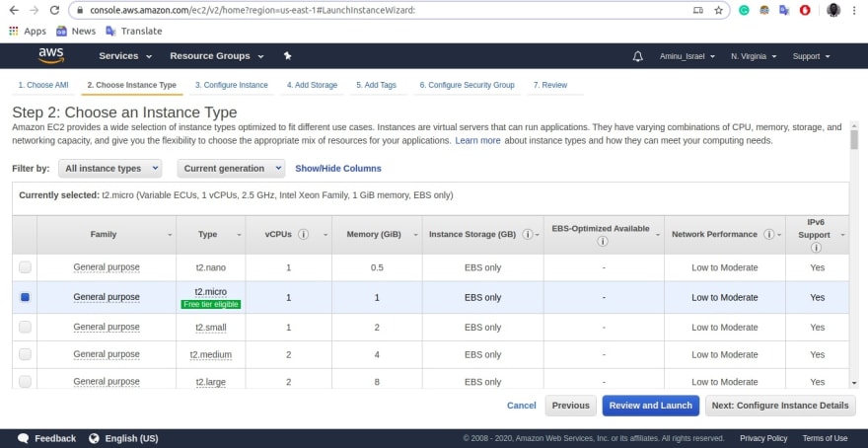Cancel the launch instance wizard
The height and width of the screenshot is (448, 868).
click(522, 406)
